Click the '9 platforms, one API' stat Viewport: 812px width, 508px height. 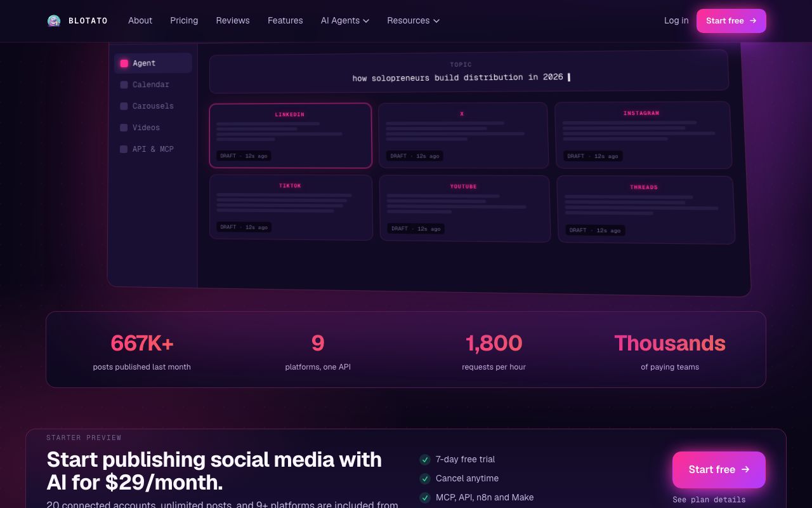318,351
